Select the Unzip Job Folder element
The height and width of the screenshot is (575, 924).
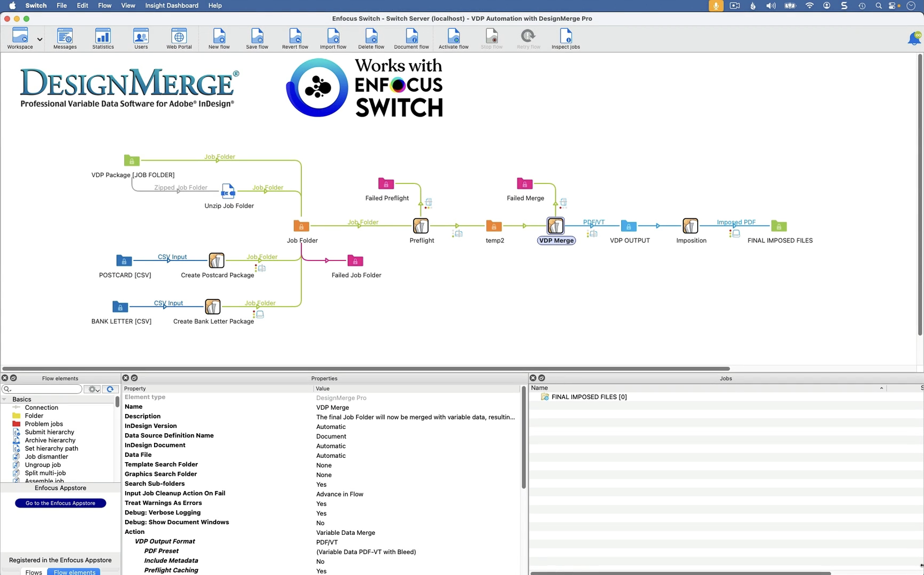pyautogui.click(x=228, y=191)
